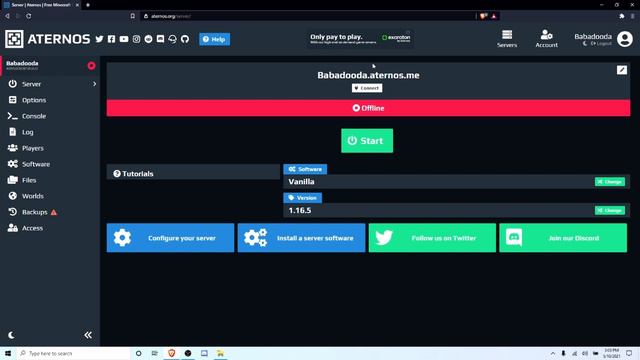The height and width of the screenshot is (360, 640).
Task: Click the Logout link under username
Action: [x=601, y=44]
